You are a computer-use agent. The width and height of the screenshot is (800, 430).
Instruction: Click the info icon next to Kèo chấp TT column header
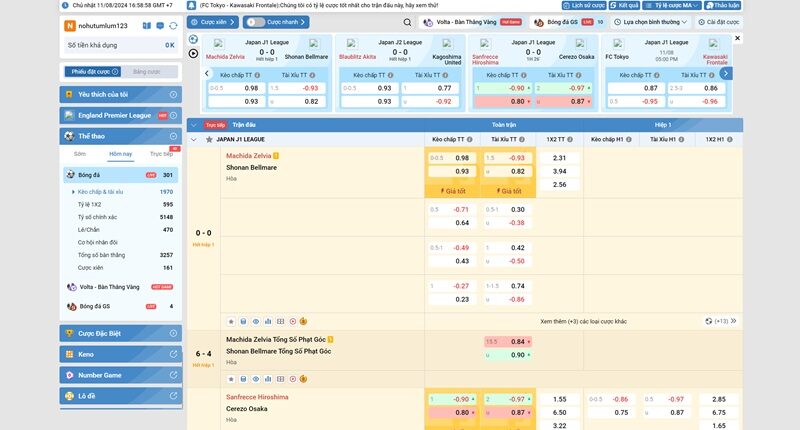471,140
